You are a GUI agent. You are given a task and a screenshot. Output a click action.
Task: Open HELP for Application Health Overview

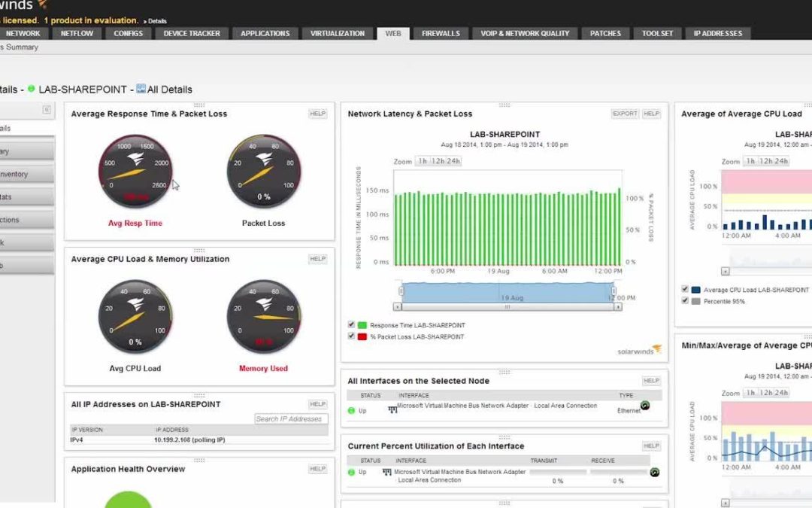(x=317, y=469)
